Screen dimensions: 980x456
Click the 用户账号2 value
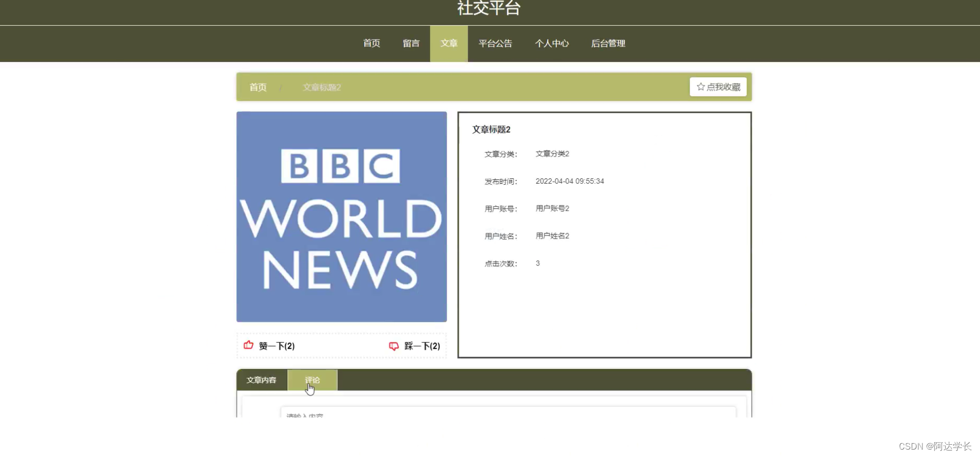(x=552, y=208)
